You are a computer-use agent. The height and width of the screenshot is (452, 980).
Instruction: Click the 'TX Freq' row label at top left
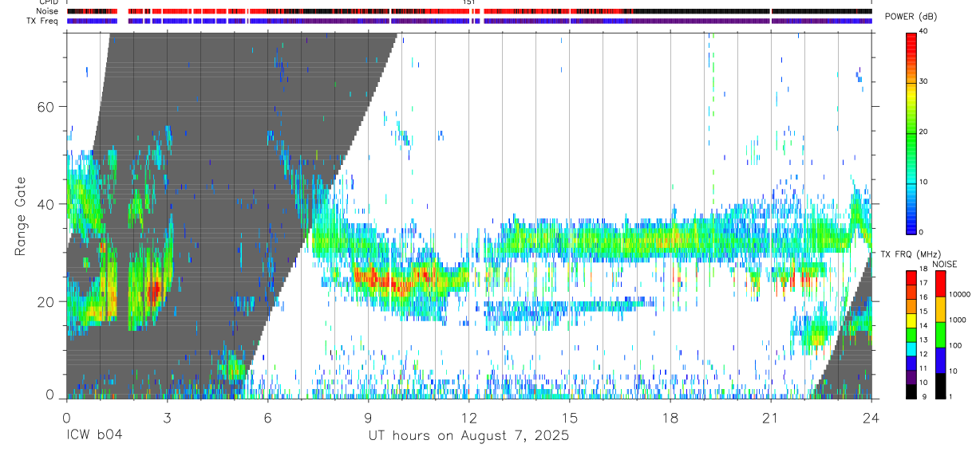click(x=42, y=21)
